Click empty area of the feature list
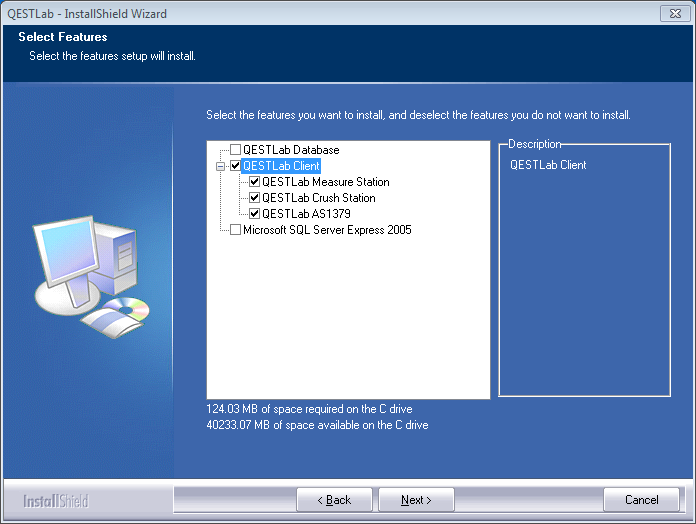Viewport: 696px width, 524px height. click(348, 320)
